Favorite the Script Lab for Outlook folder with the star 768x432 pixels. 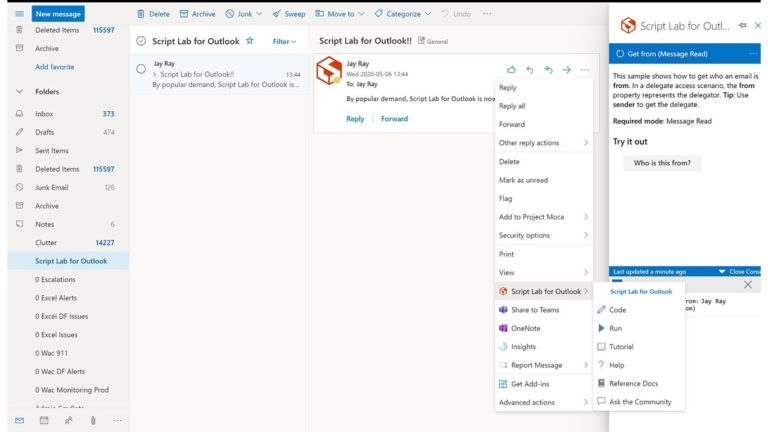click(x=250, y=41)
